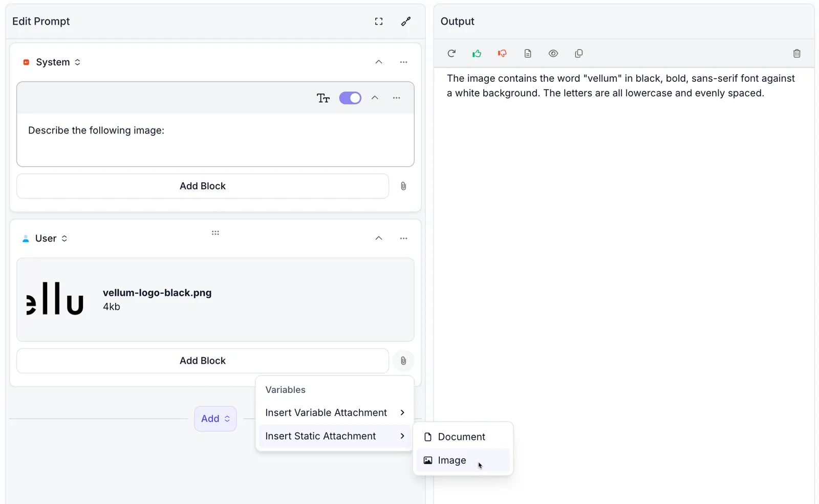Give the output a thumbs up
The width and height of the screenshot is (819, 504).
tap(477, 53)
